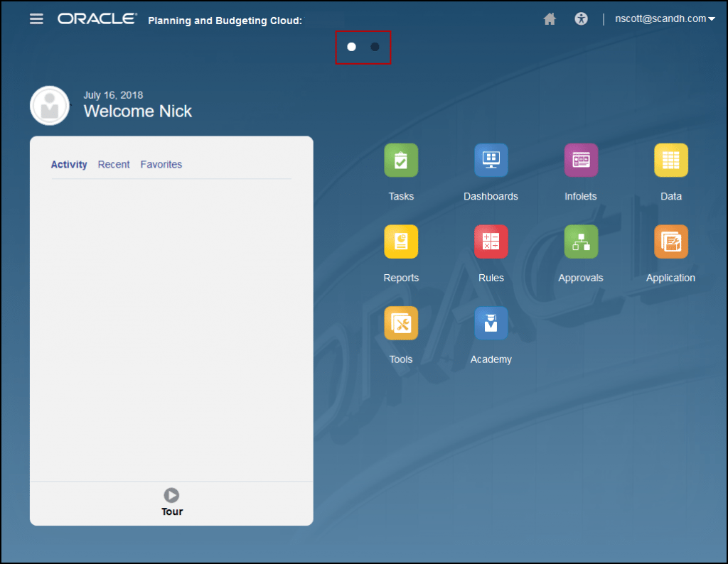Open the hamburger navigator menu
Viewport: 728px width, 564px height.
[36, 19]
